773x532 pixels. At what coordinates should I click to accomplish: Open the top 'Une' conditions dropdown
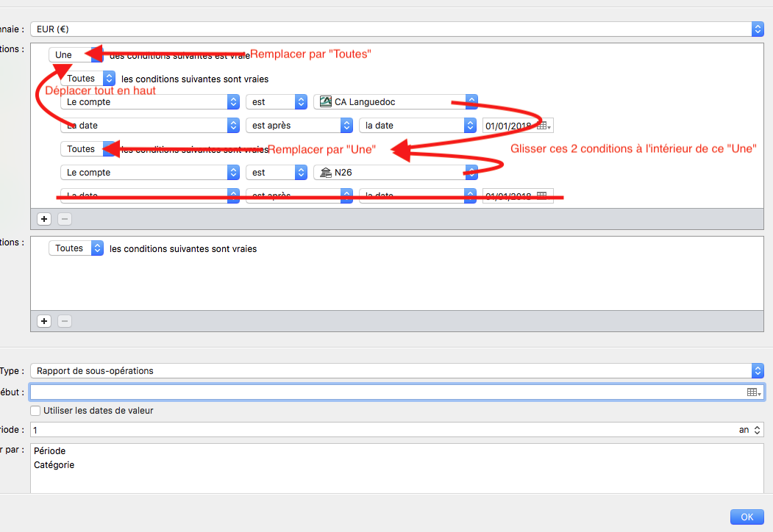tap(75, 55)
